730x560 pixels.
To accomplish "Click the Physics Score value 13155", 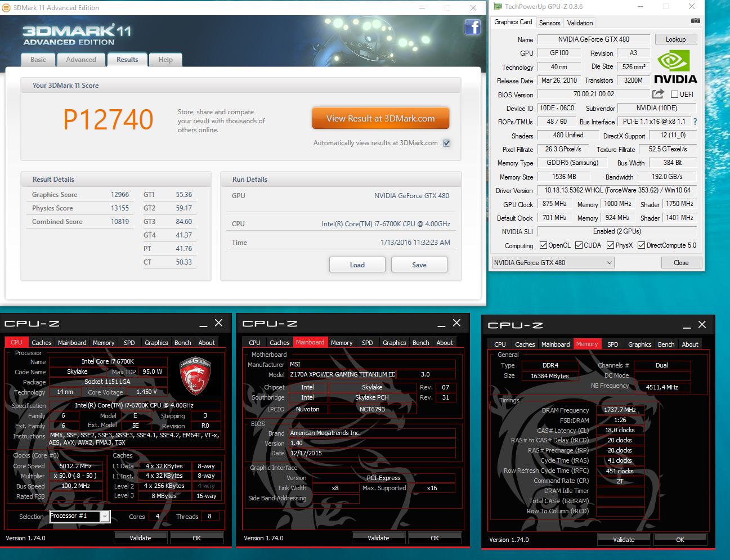I will click(x=120, y=208).
